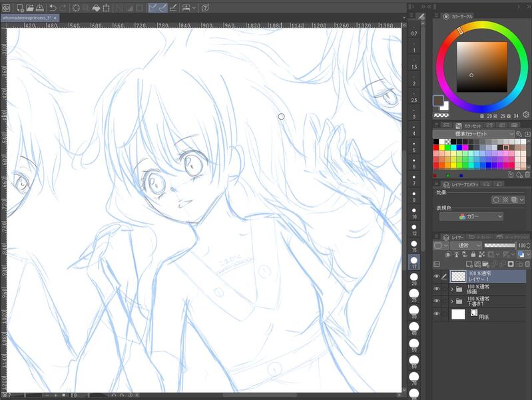This screenshot has width=532, height=400.
Task: Open the Layer (レイヤー) panel tab
Action: [x=453, y=237]
